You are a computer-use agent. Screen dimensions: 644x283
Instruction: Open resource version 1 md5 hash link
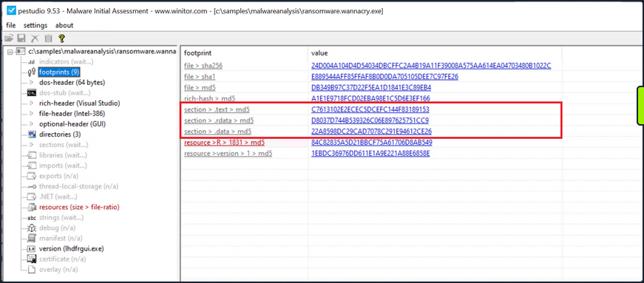pos(370,154)
